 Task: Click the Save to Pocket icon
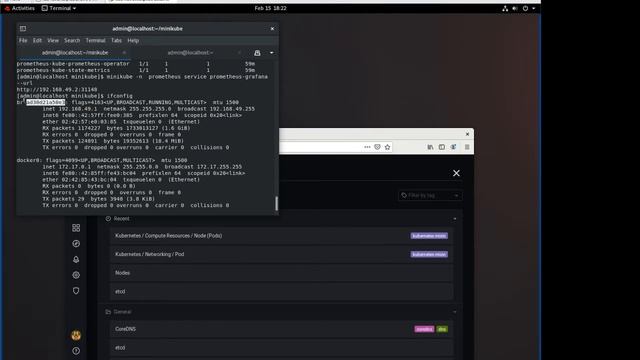coord(378,147)
